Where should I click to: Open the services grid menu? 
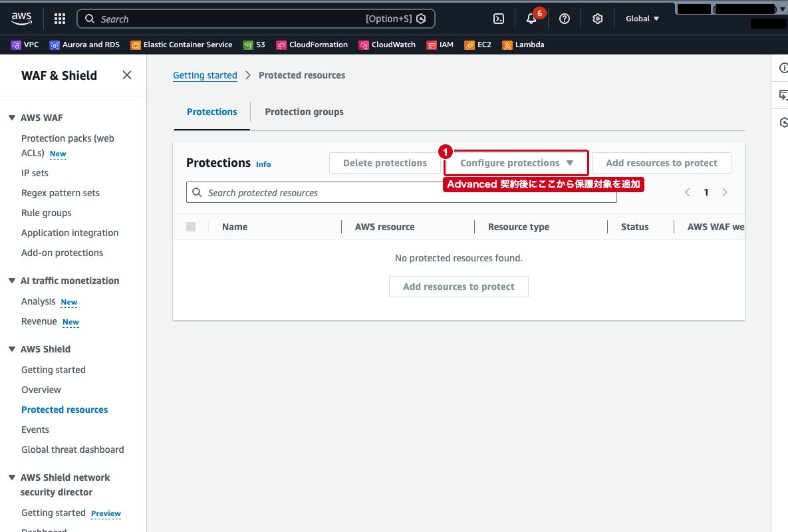[x=60, y=19]
